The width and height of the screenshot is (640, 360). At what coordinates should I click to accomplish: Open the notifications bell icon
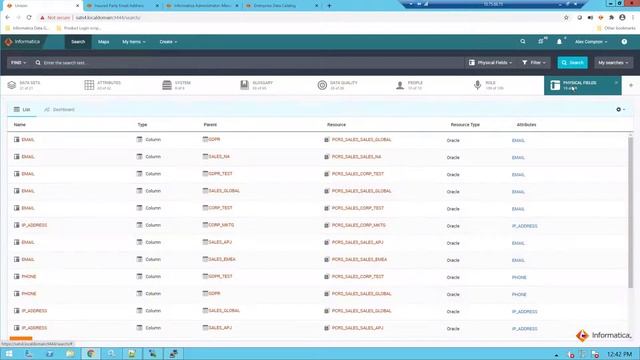click(559, 42)
